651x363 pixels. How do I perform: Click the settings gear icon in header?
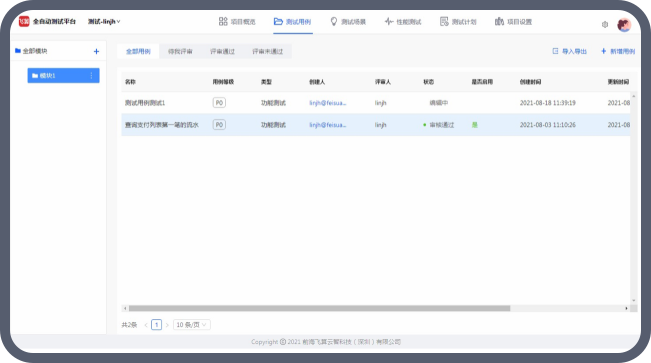coord(605,25)
